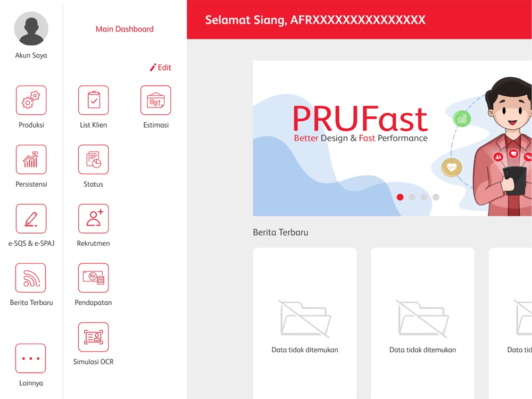Open the Berita Terbaru feed icon

pyautogui.click(x=30, y=278)
